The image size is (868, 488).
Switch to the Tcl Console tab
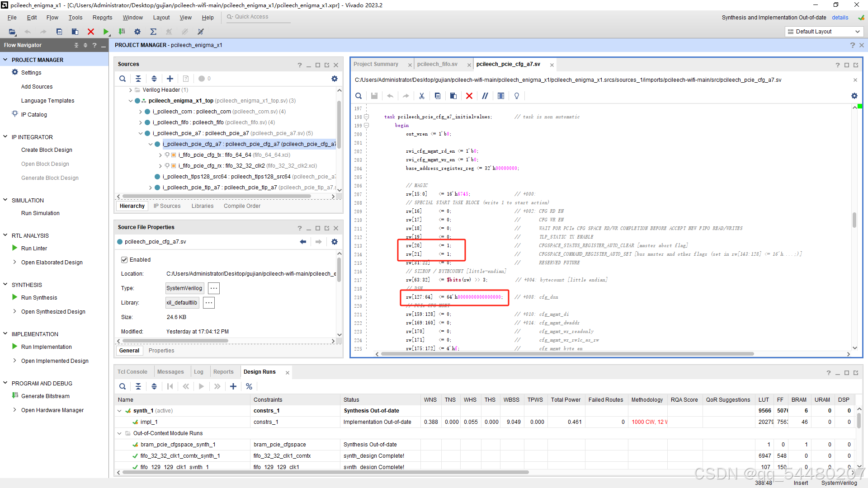pyautogui.click(x=132, y=372)
